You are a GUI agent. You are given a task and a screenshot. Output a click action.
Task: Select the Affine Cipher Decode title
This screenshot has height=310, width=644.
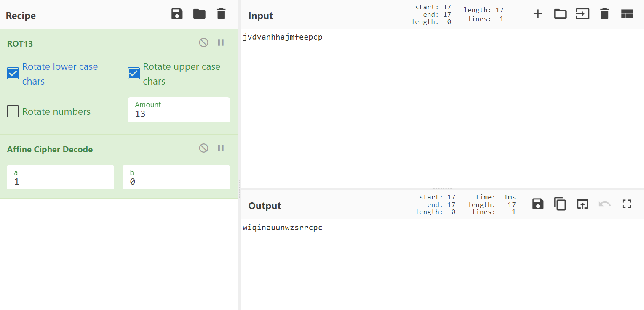click(50, 149)
